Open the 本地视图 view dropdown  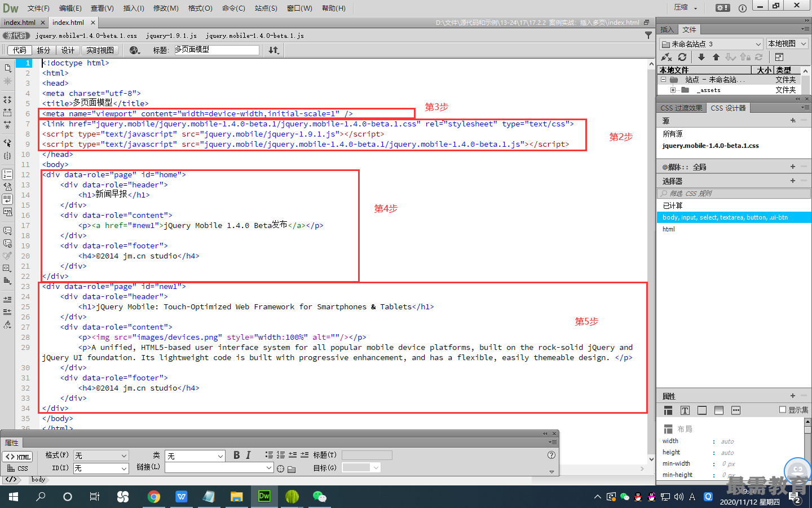click(x=787, y=43)
